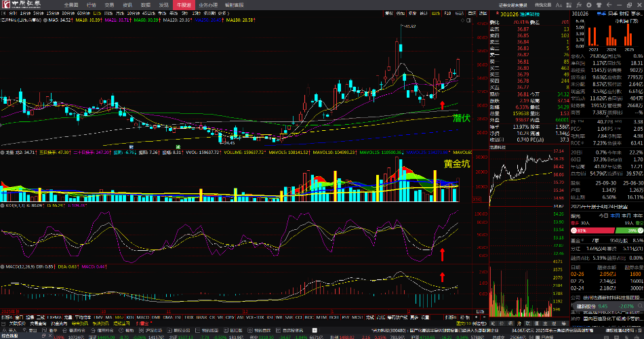The width and height of the screenshot is (644, 339).
Task: Click the 融资融券 R marker beside 301026
Action: 498,13
